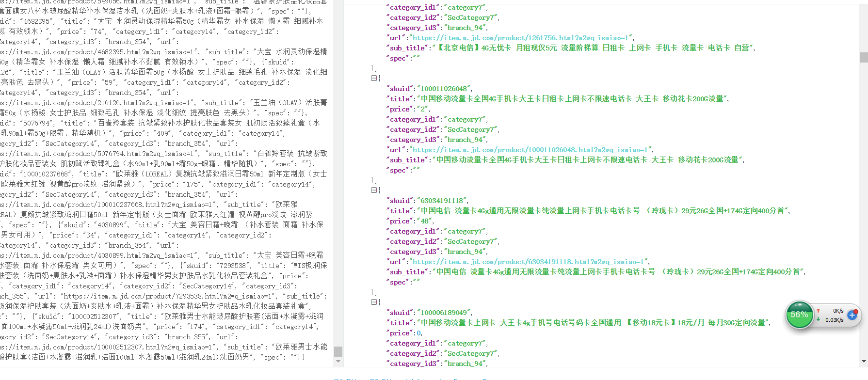Select the unquoted price value 0
The image size is (868, 380).
coord(418,333)
